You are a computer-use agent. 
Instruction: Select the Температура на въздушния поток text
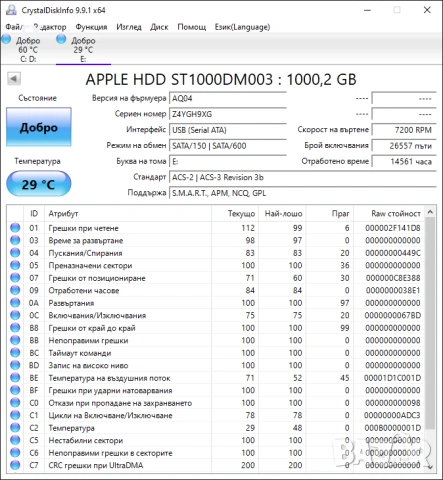[x=109, y=378]
